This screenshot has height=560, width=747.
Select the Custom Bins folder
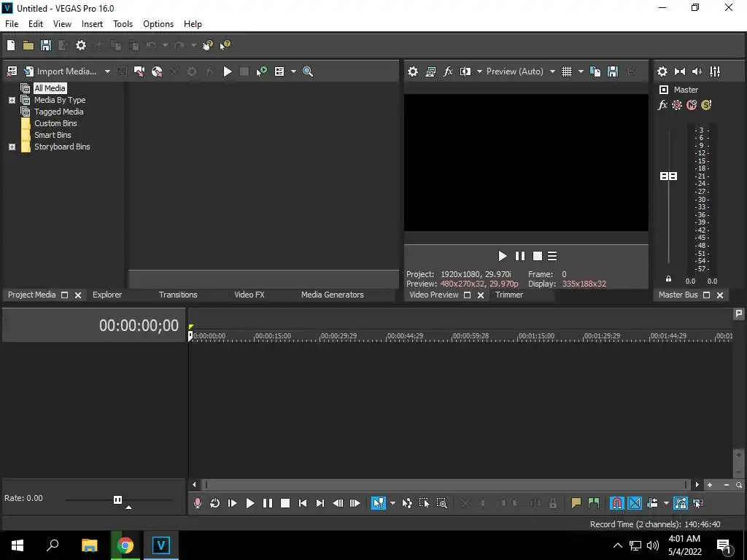[x=55, y=123]
